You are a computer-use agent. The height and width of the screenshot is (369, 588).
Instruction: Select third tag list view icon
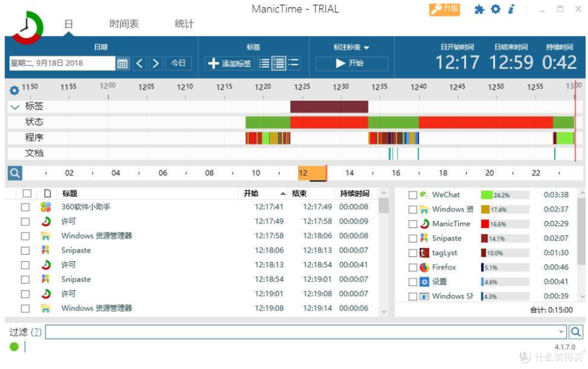point(293,63)
